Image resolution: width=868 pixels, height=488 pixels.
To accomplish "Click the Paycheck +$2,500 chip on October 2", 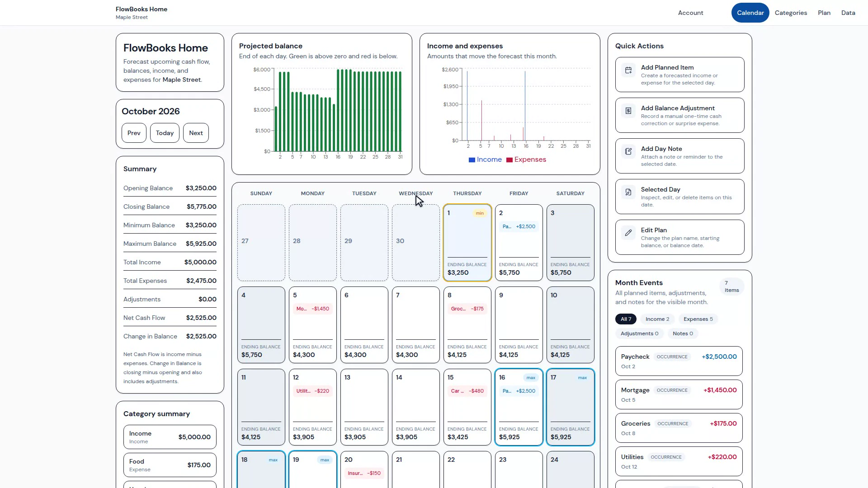I will point(519,226).
